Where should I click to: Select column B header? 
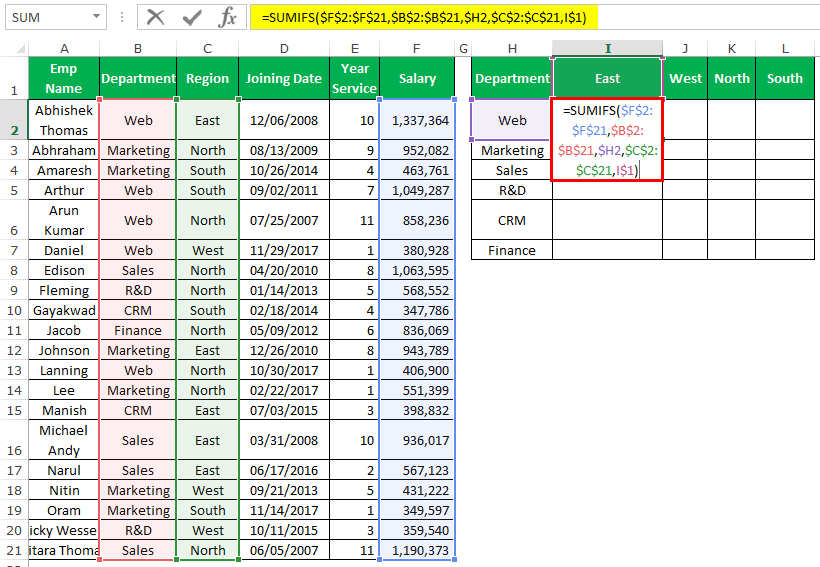pos(138,48)
